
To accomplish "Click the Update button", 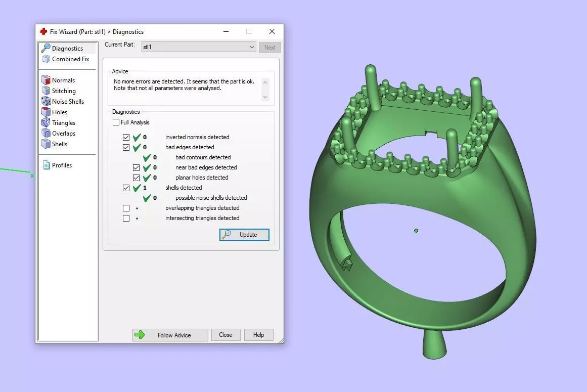I will 244,235.
